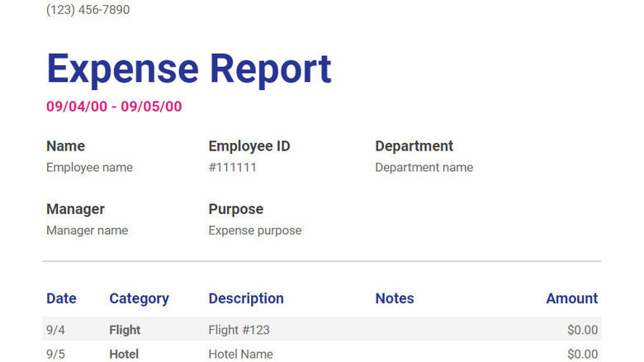644x362 pixels.
Task: Select the Hotel category cell
Action: pos(123,354)
